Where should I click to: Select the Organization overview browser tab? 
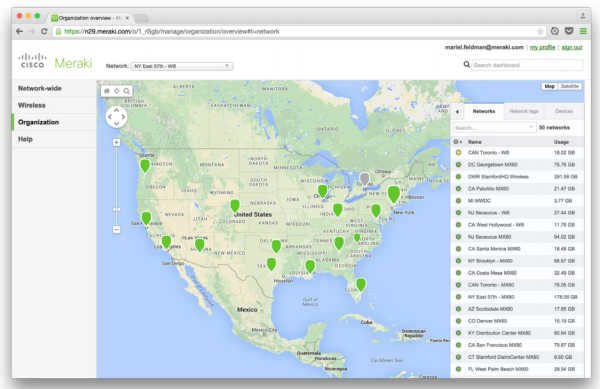pos(90,18)
